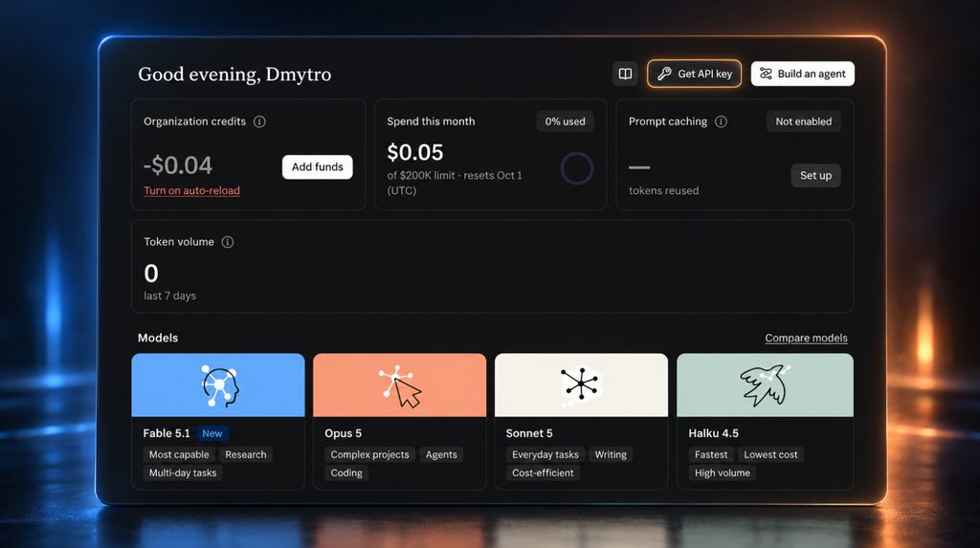Click the Everyday tasks tag
The image size is (980, 548).
click(x=545, y=454)
